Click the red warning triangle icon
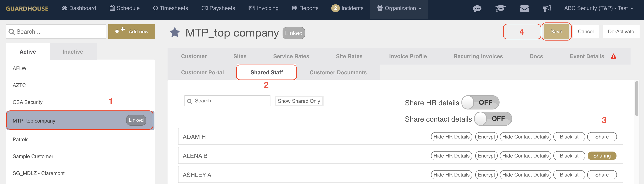The width and height of the screenshot is (644, 184). [x=613, y=56]
